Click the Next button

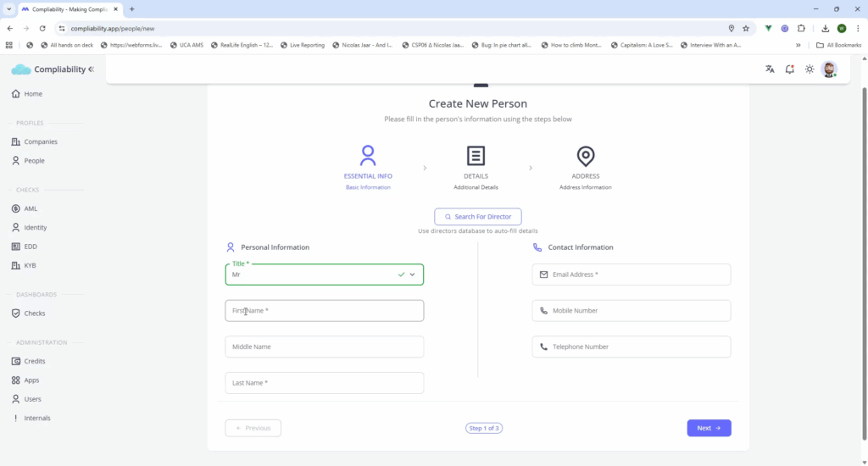pyautogui.click(x=709, y=428)
